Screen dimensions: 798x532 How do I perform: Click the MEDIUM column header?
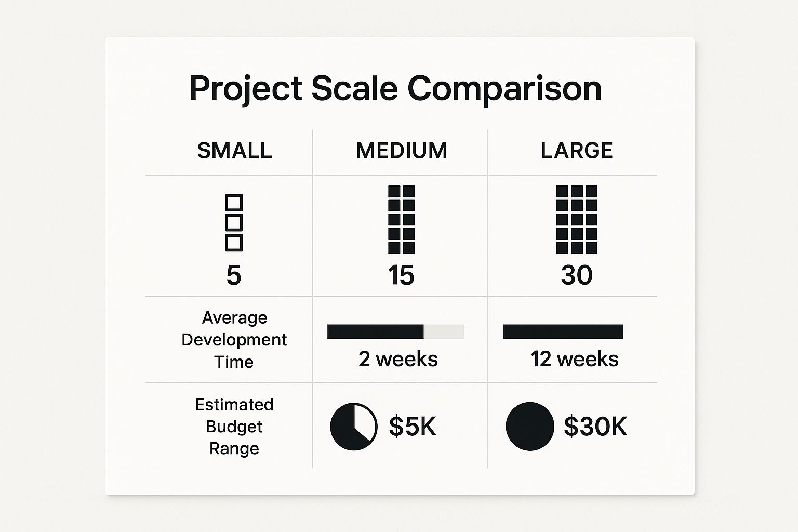tap(402, 151)
